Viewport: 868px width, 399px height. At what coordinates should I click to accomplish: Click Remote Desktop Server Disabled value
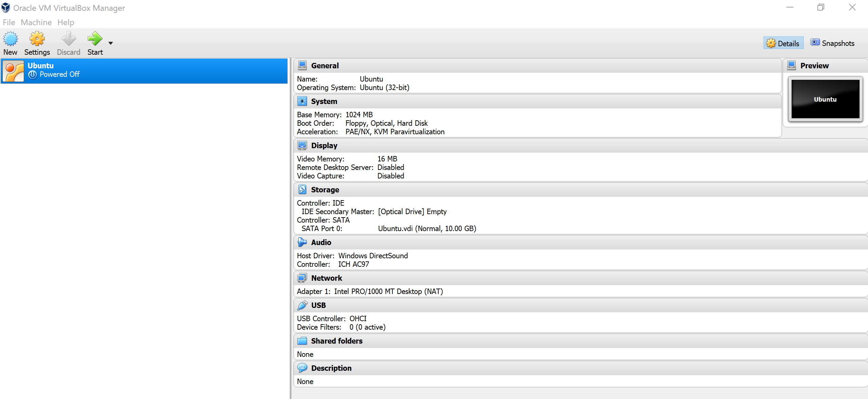point(391,167)
